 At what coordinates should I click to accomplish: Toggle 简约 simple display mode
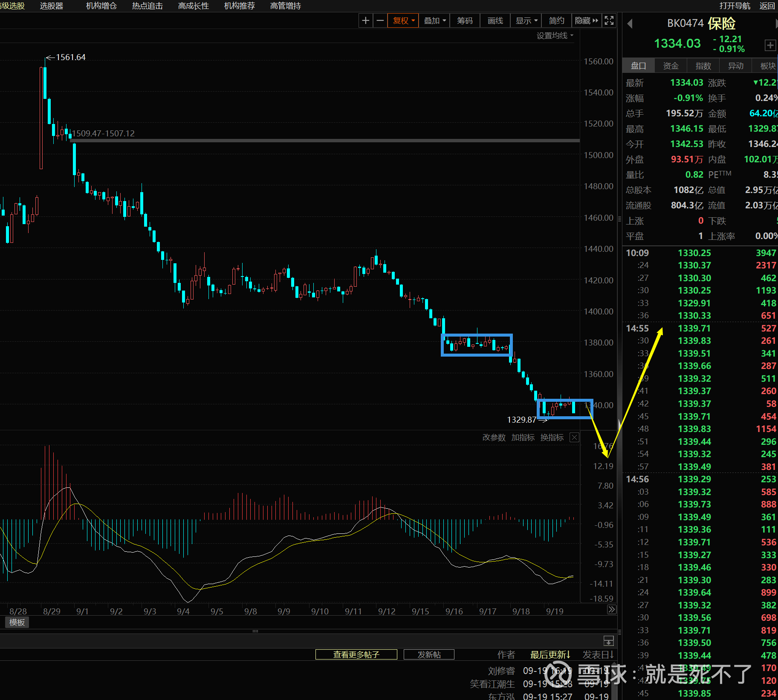(556, 20)
